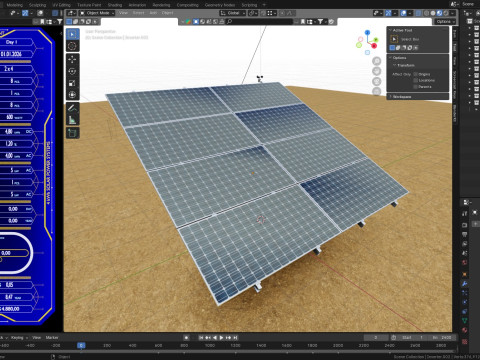Click the Select Box icon in Active Tool
Image resolution: width=480 pixels, height=360 pixels.
[394, 39]
